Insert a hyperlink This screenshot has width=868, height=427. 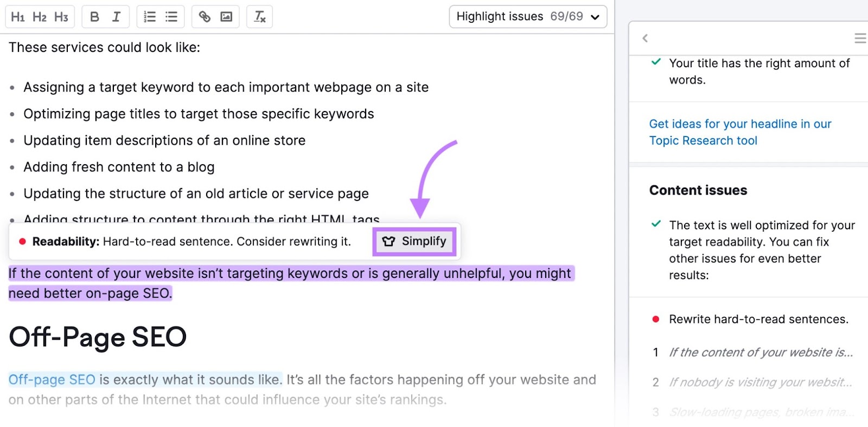click(x=205, y=17)
